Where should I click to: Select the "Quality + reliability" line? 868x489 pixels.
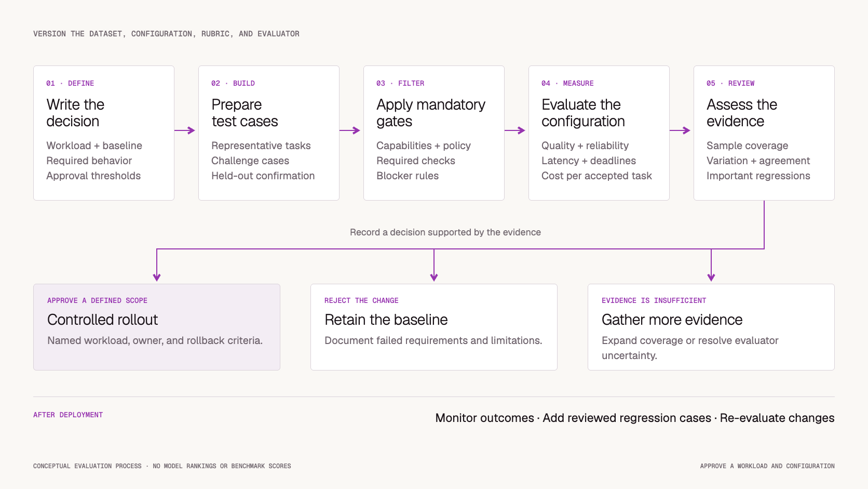click(585, 146)
